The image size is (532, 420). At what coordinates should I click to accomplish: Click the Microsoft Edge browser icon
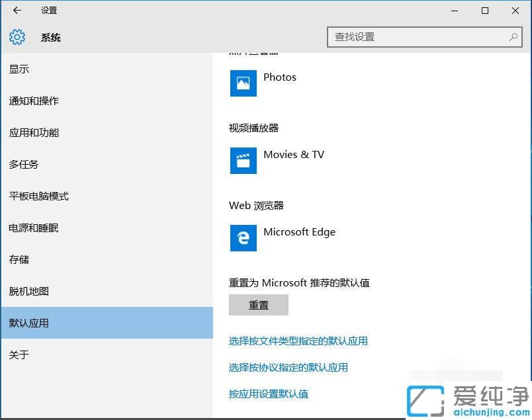tap(243, 238)
